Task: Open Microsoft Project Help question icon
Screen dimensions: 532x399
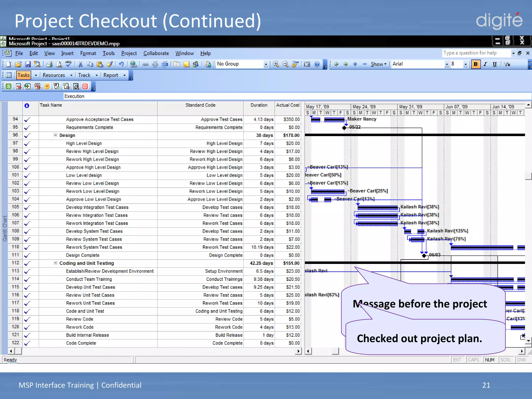Action: point(317,64)
